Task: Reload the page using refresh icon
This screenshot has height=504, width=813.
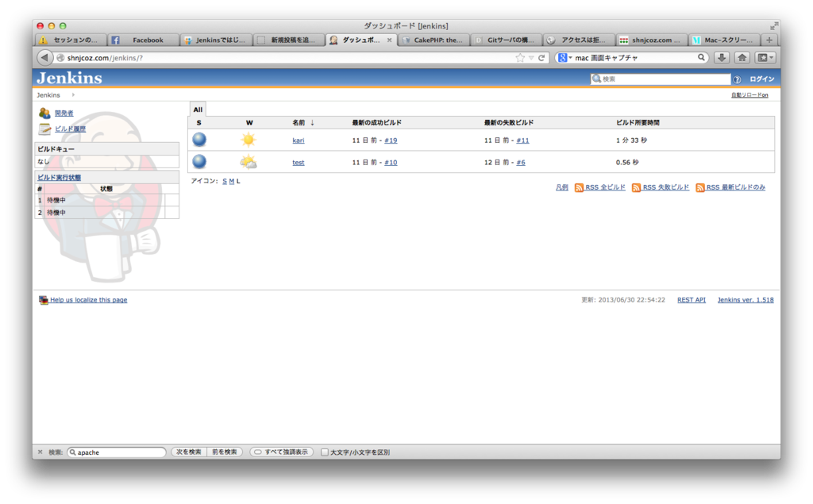Action: click(541, 58)
